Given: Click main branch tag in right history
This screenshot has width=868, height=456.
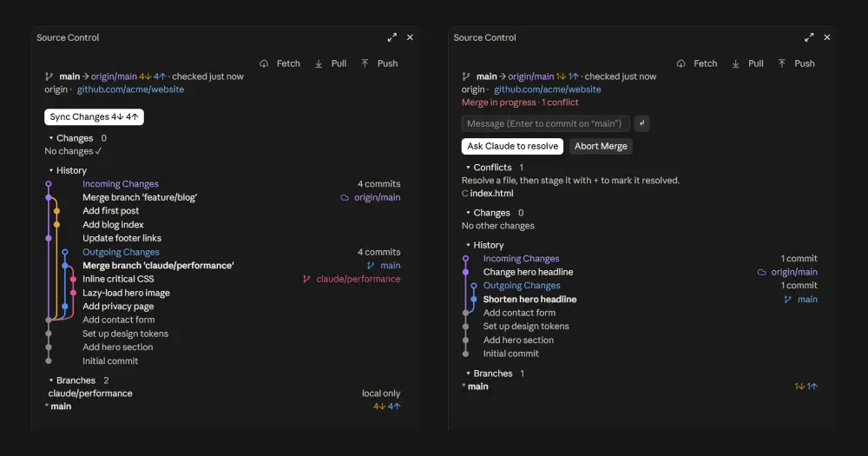Looking at the screenshot, I should [800, 299].
